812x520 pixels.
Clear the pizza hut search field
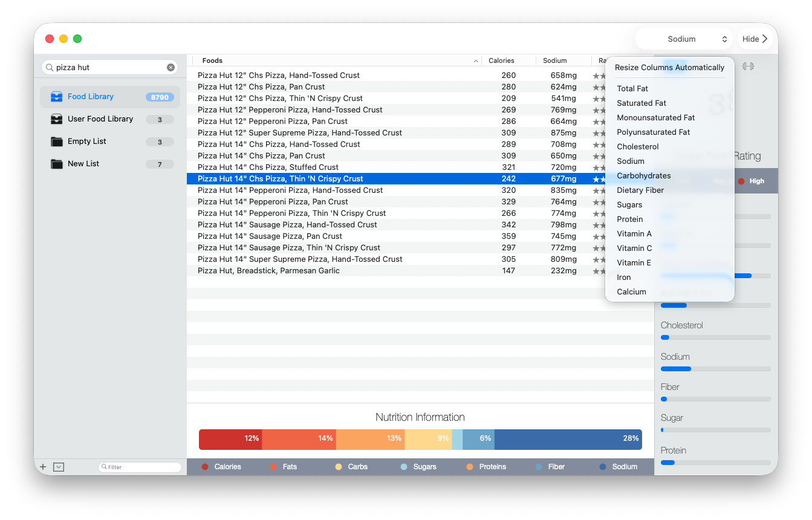171,67
